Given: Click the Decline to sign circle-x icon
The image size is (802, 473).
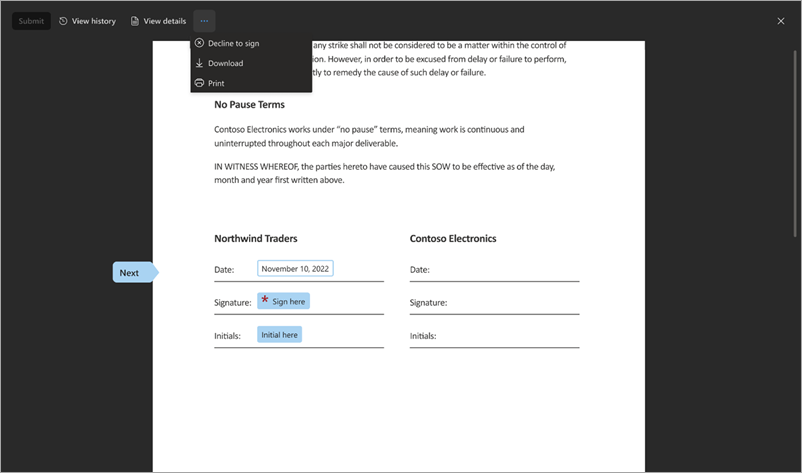Looking at the screenshot, I should point(199,43).
